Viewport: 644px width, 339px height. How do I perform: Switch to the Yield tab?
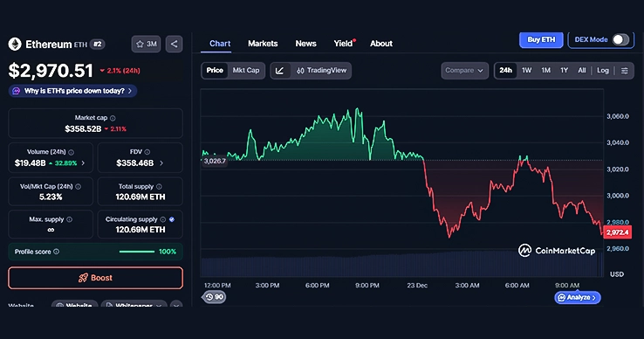[x=344, y=44]
